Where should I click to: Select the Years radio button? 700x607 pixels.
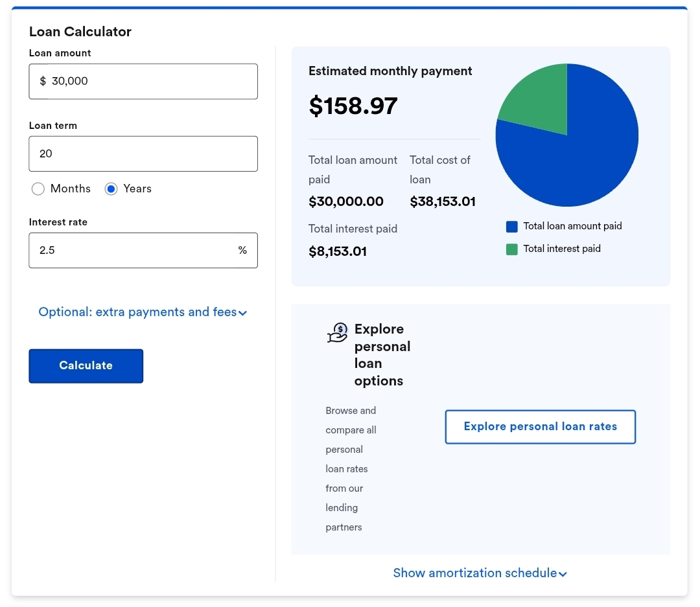point(111,189)
